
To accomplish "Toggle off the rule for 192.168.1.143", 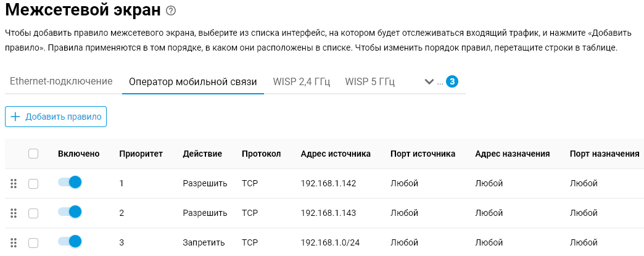I will coord(70,212).
